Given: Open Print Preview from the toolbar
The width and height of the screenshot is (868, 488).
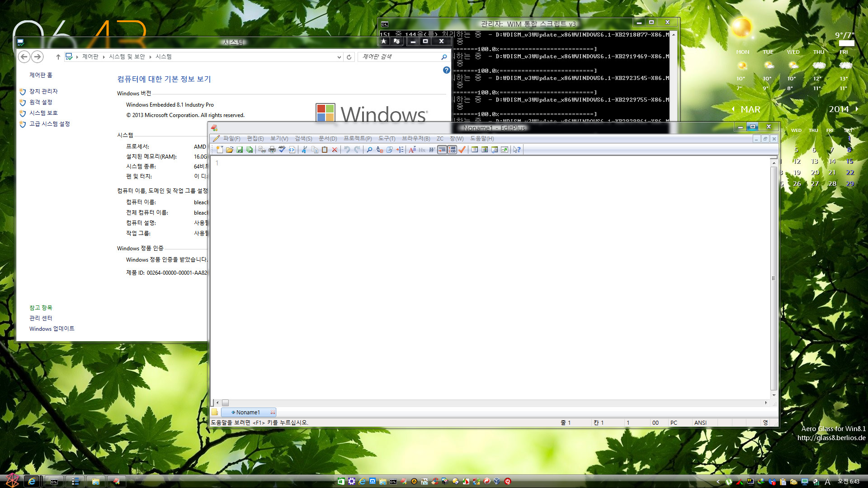Looking at the screenshot, I should click(262, 150).
